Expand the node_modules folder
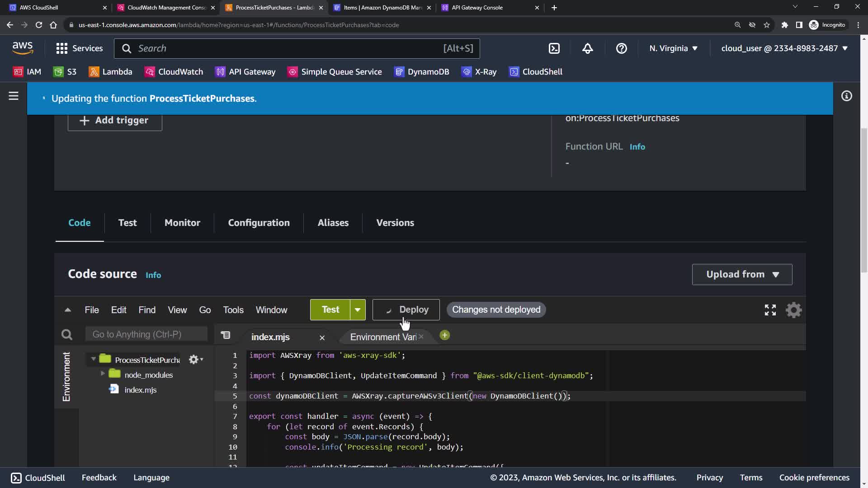Image resolution: width=868 pixels, height=488 pixels. [103, 373]
